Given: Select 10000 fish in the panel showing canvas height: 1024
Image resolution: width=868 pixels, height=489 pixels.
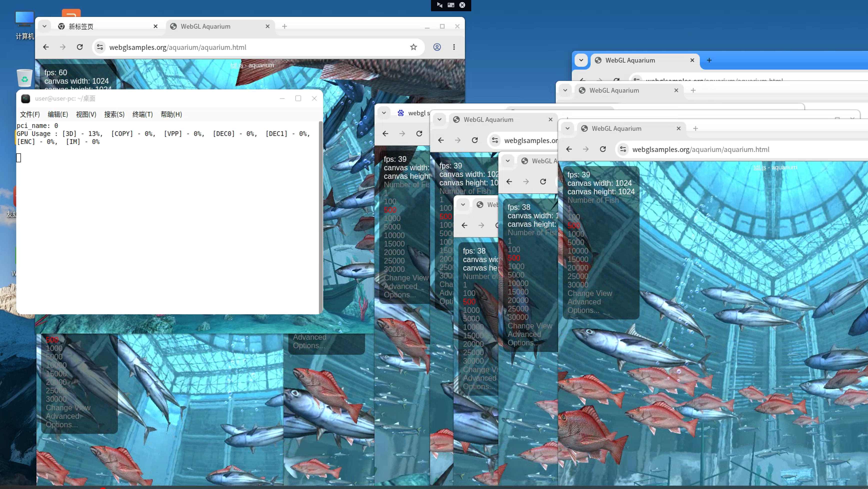Looking at the screenshot, I should pos(577,251).
